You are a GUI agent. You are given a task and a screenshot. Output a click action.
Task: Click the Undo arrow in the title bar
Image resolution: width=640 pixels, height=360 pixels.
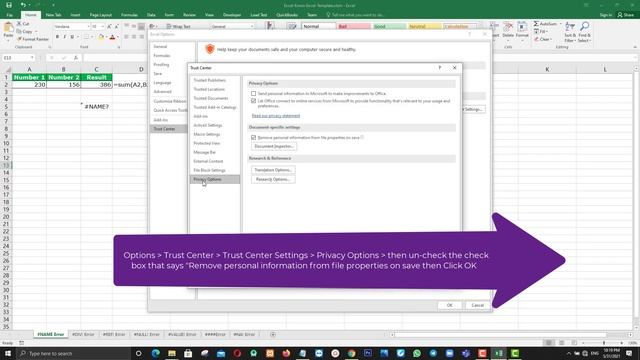click(x=23, y=5)
